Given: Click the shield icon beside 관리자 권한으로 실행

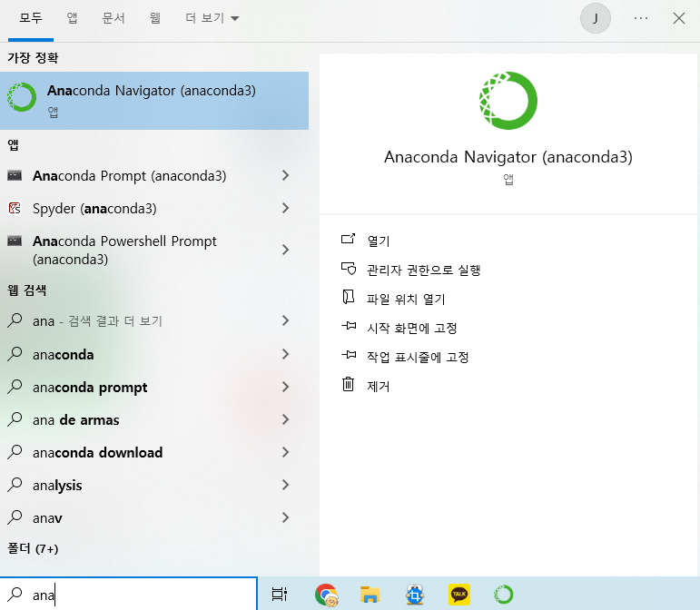Looking at the screenshot, I should (349, 268).
